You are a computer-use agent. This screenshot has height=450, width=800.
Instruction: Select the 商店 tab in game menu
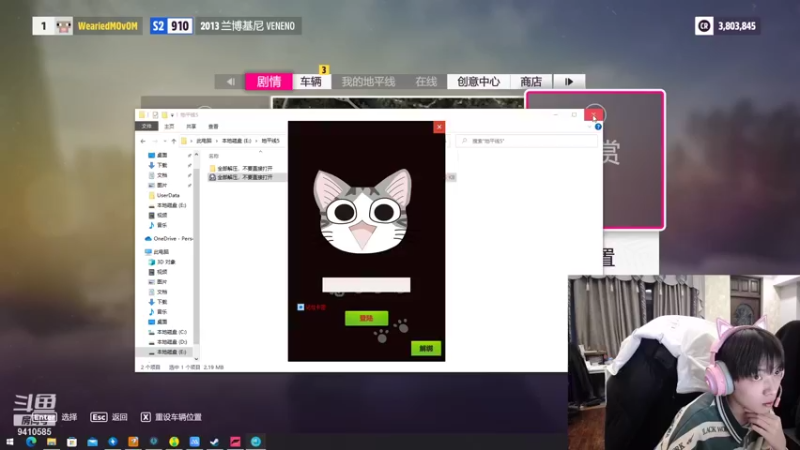[x=531, y=82]
